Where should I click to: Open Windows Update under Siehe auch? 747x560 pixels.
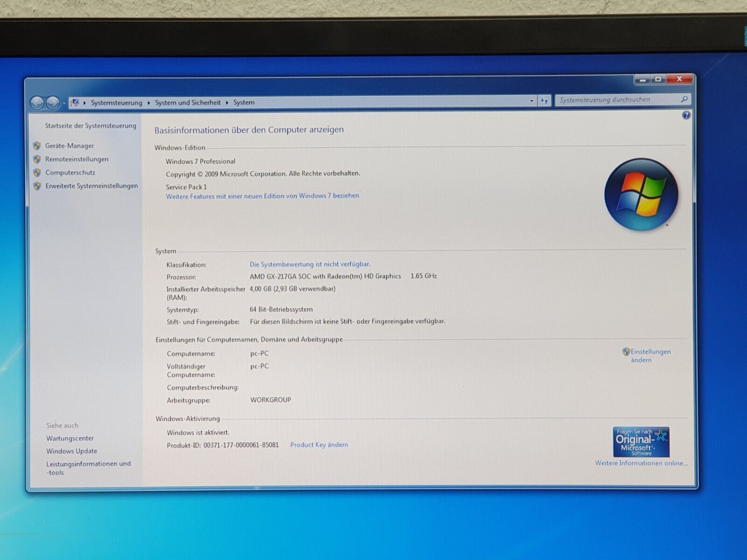click(71, 451)
